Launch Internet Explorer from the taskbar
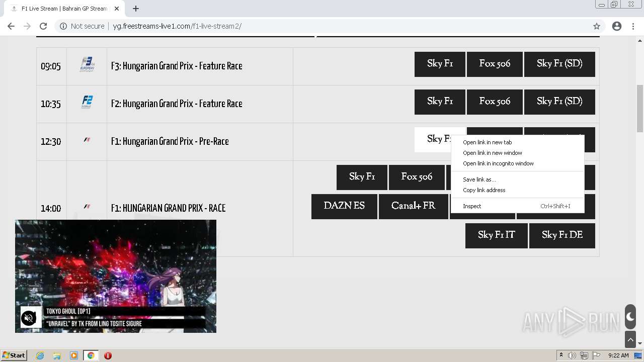 point(40,355)
